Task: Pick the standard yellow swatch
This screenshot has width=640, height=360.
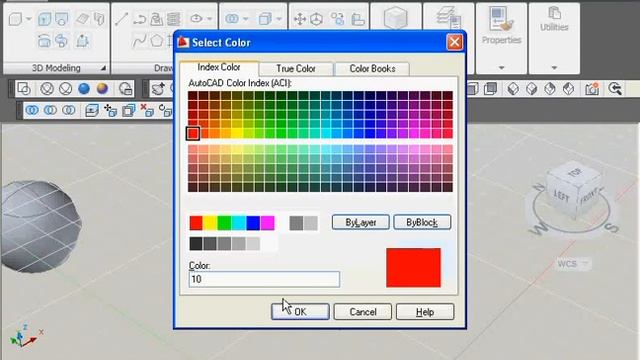Action: coord(210,223)
